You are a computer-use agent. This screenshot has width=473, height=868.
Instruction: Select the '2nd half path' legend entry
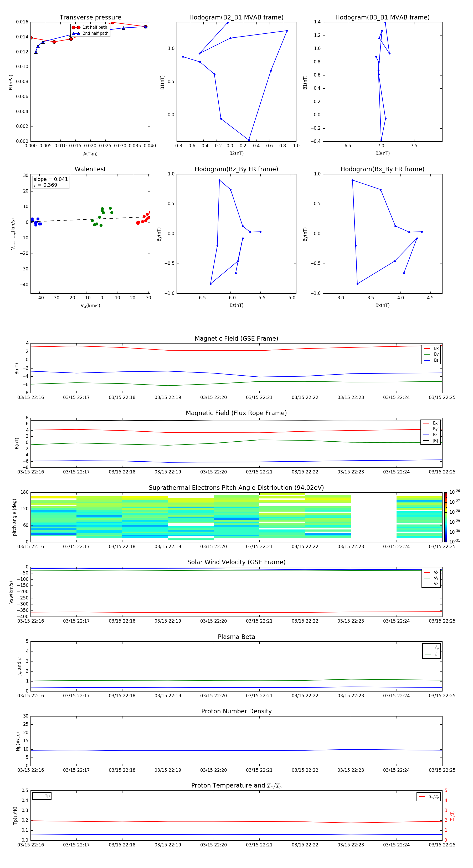[90, 33]
